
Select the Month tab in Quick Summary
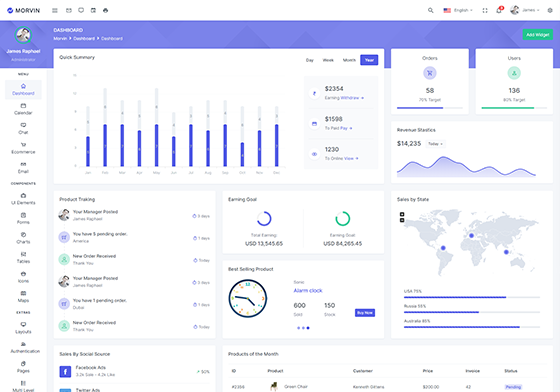pos(349,60)
